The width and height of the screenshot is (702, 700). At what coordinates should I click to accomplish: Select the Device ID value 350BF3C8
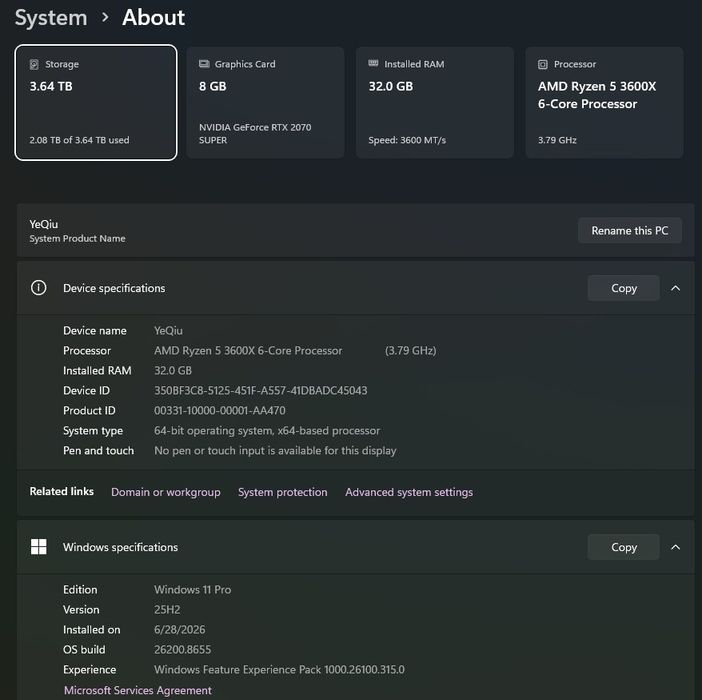click(261, 390)
